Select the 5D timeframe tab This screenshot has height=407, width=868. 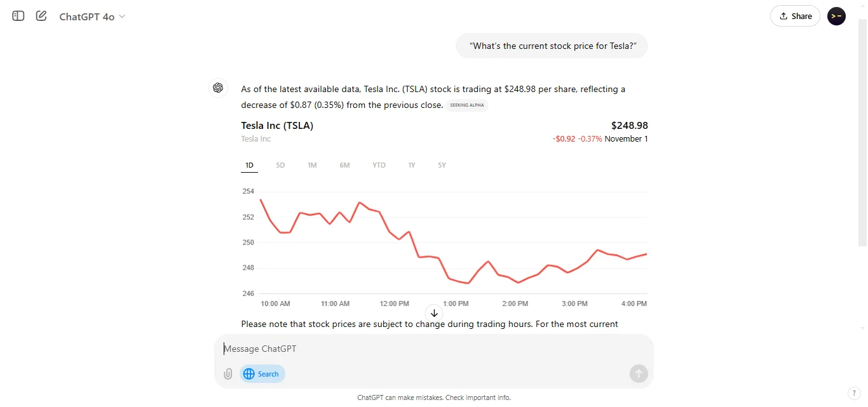[280, 165]
